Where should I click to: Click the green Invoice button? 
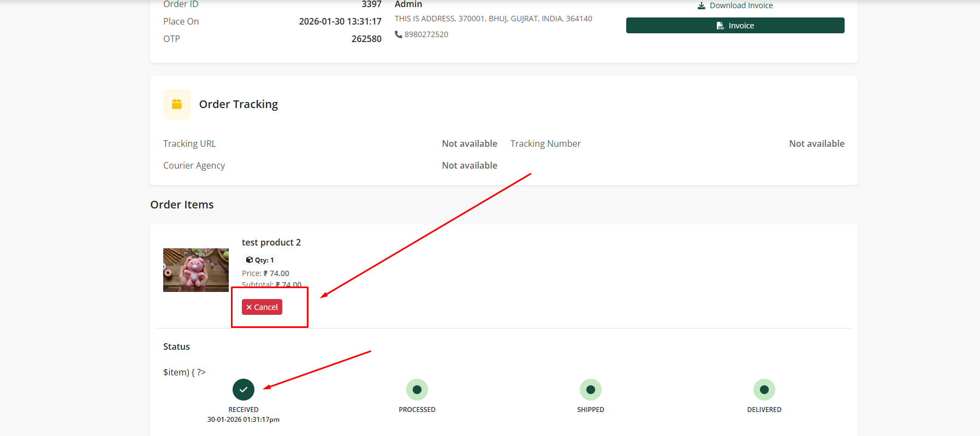pos(735,26)
